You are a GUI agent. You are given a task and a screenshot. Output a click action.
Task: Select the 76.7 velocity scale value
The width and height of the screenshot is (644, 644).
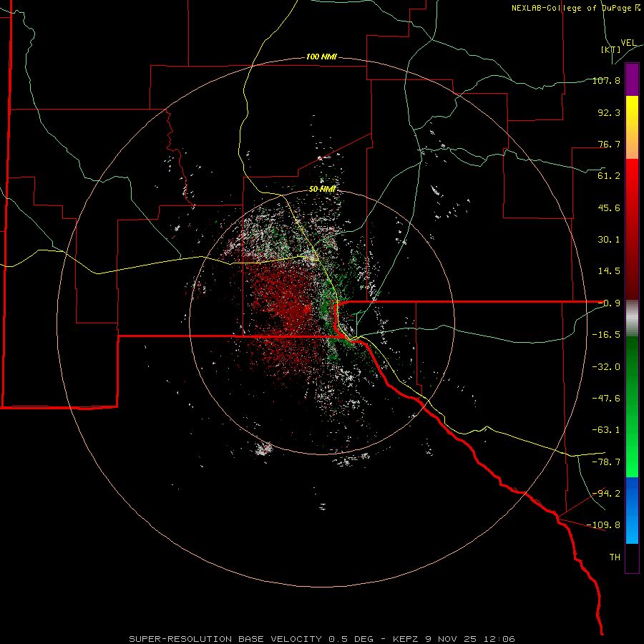coord(609,144)
